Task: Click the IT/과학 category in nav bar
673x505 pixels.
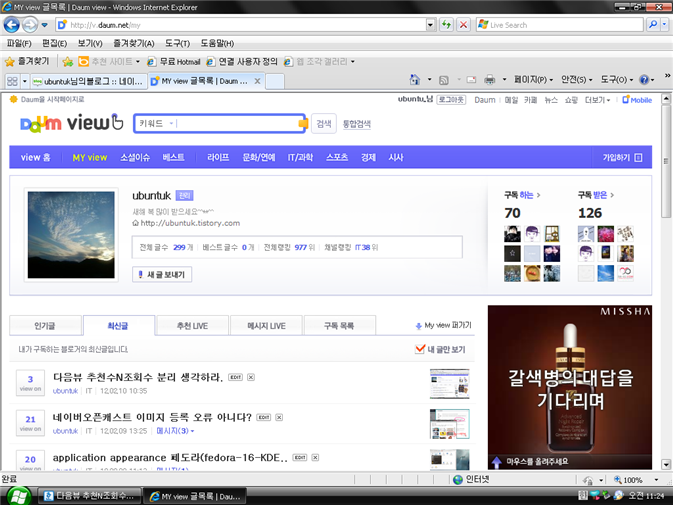Action: [300, 157]
